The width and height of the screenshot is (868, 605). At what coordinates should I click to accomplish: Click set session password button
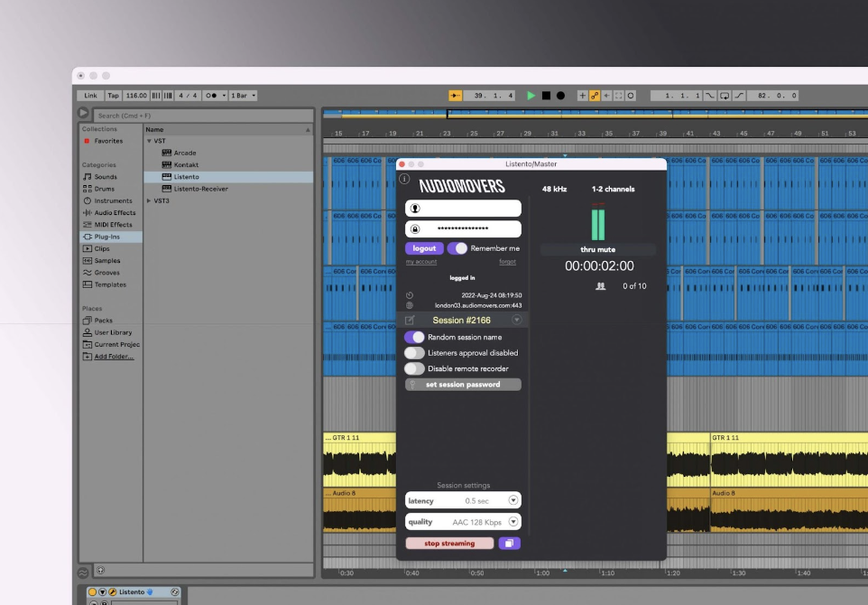coord(463,385)
